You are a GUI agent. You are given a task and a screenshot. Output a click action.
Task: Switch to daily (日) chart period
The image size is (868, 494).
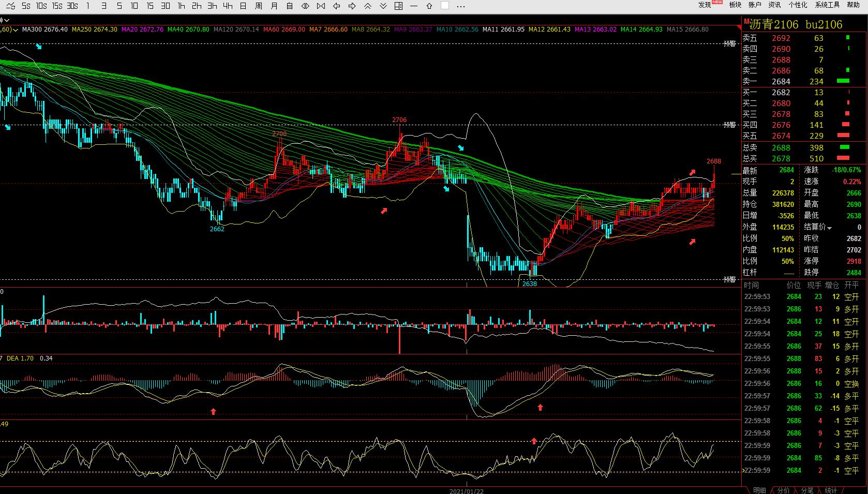[x=243, y=6]
